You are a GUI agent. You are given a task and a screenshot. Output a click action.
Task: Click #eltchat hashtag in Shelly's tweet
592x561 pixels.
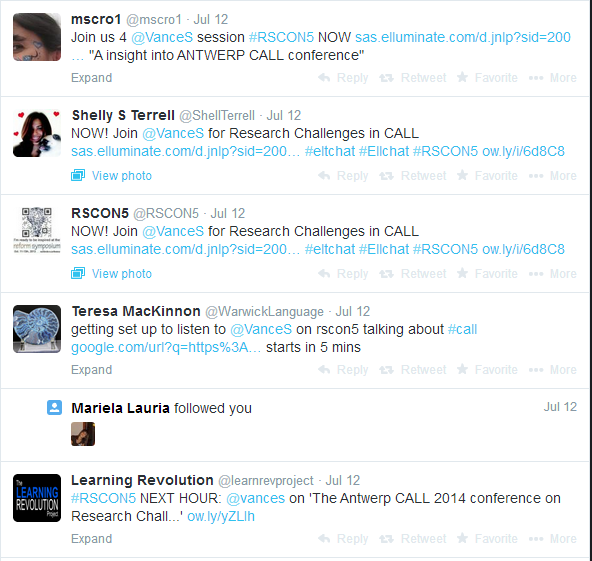330,151
